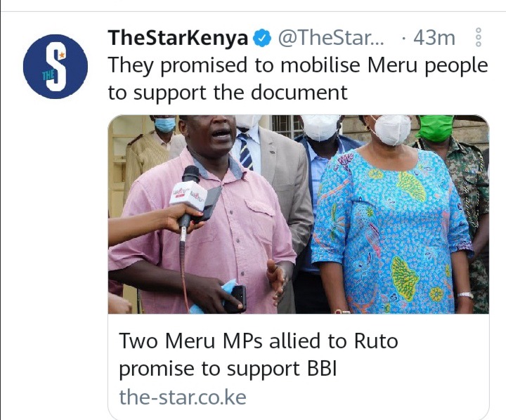Tap the green face mask in photo

(436, 129)
